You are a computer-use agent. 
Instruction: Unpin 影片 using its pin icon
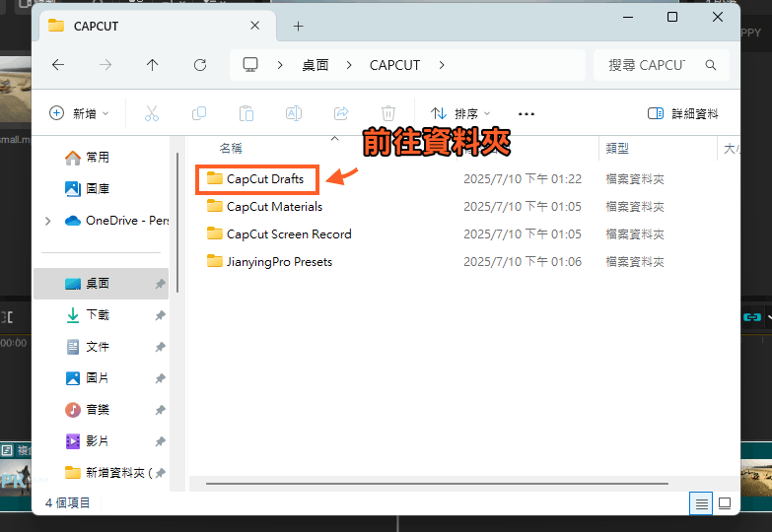pyautogui.click(x=160, y=441)
